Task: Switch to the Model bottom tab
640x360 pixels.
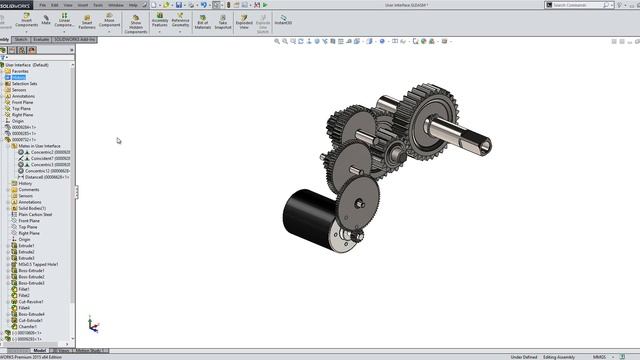Action: coord(40,351)
